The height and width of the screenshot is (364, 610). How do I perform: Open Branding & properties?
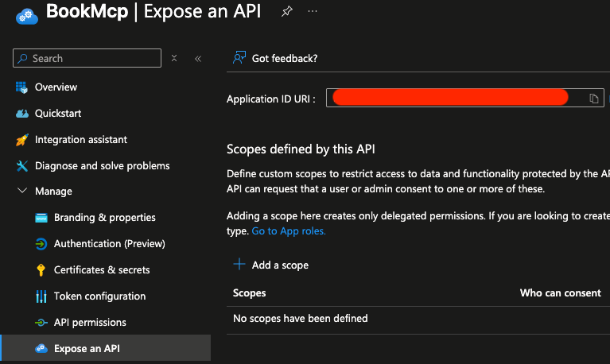point(105,218)
